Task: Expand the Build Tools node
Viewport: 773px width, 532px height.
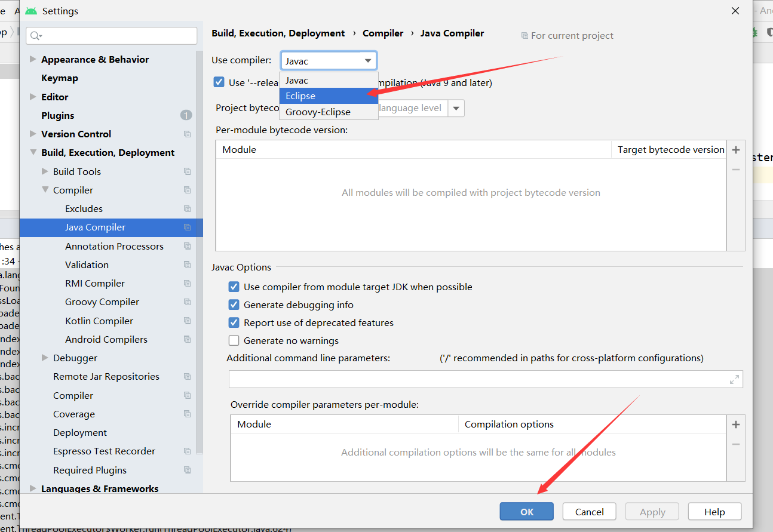Action: tap(45, 171)
